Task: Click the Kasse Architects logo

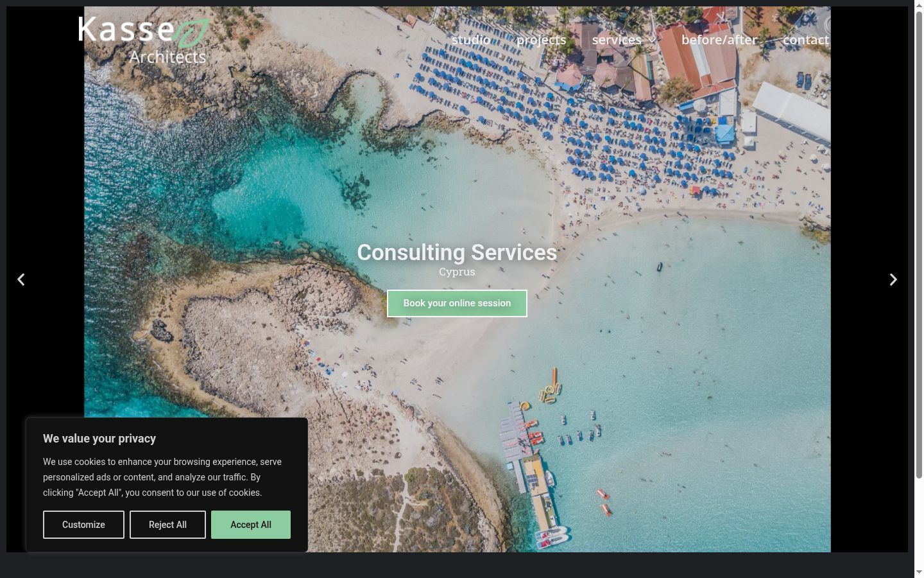Action: (143, 41)
